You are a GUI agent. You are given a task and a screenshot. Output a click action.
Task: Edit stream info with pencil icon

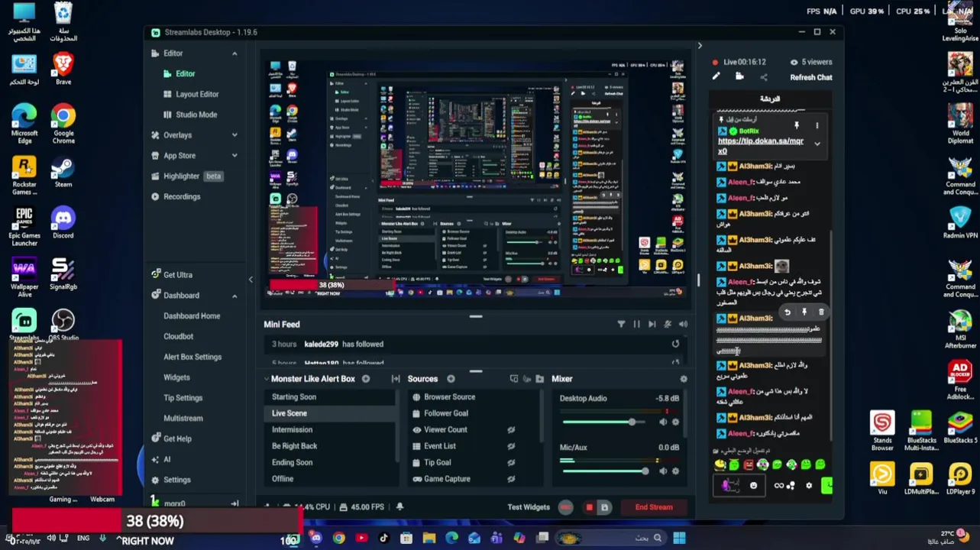[716, 77]
